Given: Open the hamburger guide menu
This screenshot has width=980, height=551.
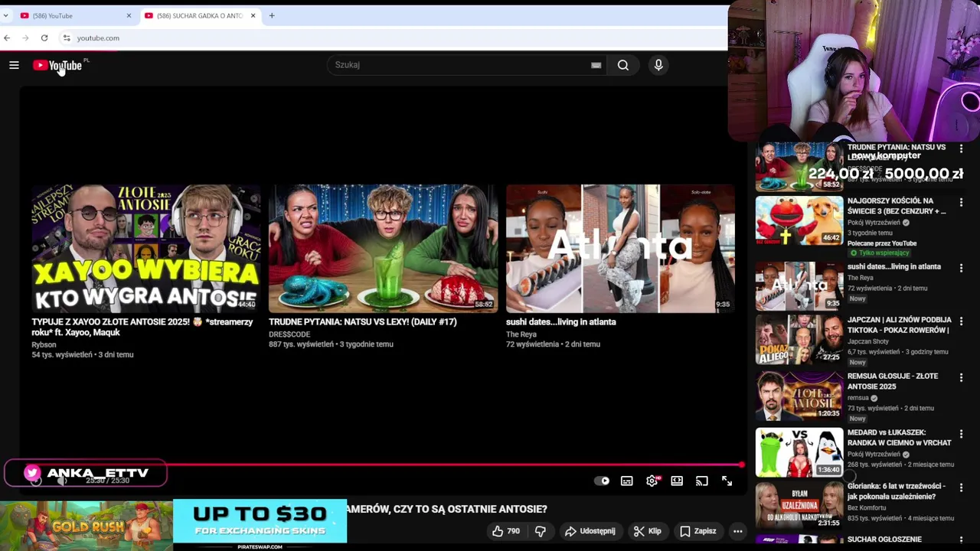Looking at the screenshot, I should pyautogui.click(x=14, y=65).
